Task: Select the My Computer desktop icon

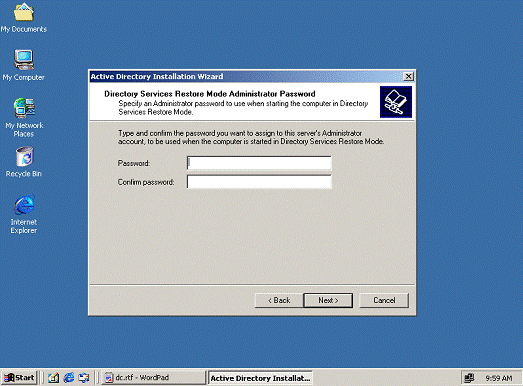Action: 23,65
